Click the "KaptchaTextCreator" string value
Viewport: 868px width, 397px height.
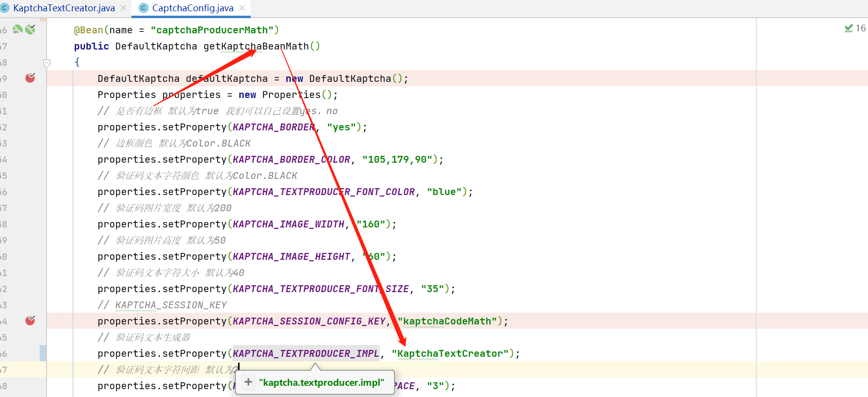(450, 353)
